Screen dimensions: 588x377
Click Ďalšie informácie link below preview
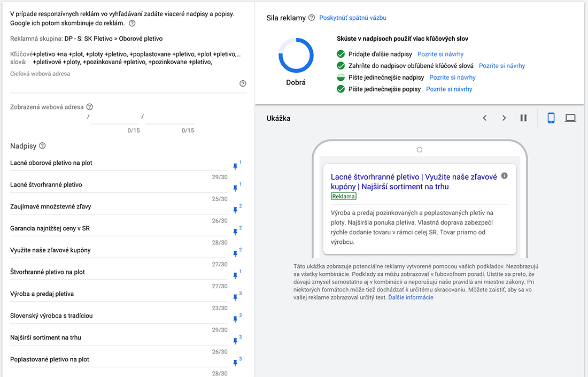click(x=411, y=297)
